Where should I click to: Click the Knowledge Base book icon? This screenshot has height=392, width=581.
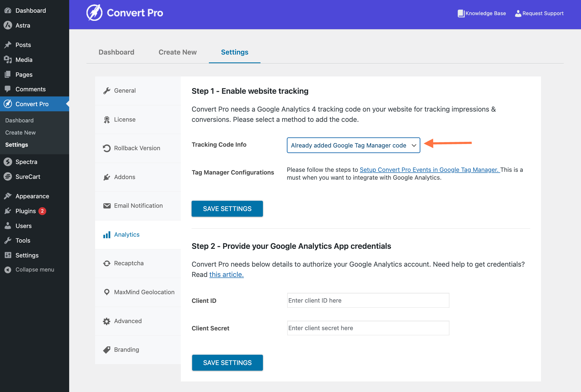pyautogui.click(x=461, y=14)
